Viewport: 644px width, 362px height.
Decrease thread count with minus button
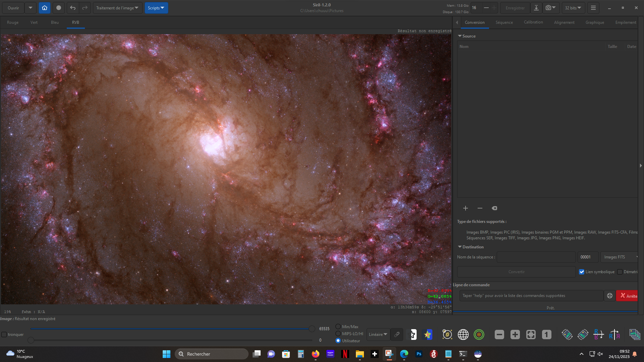coord(486,8)
